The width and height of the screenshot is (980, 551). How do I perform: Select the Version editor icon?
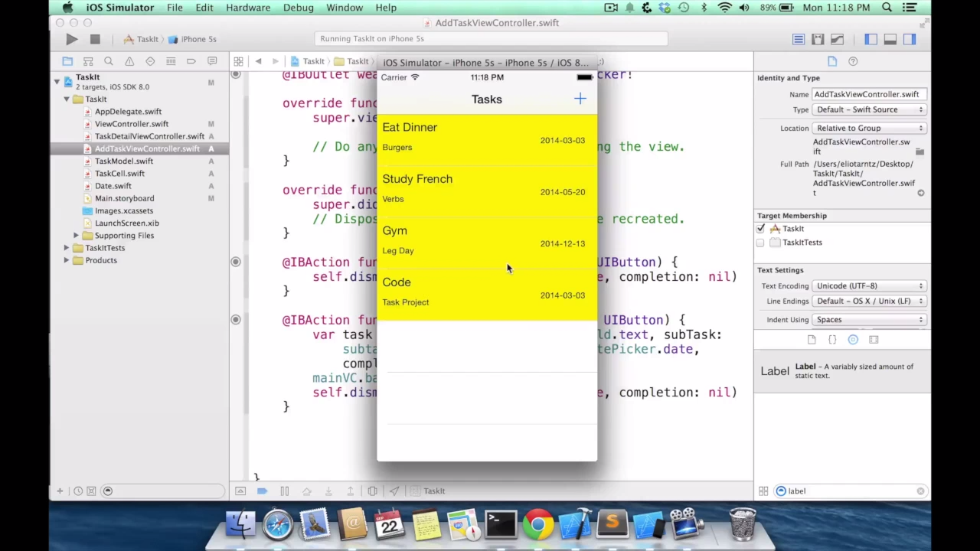click(837, 39)
